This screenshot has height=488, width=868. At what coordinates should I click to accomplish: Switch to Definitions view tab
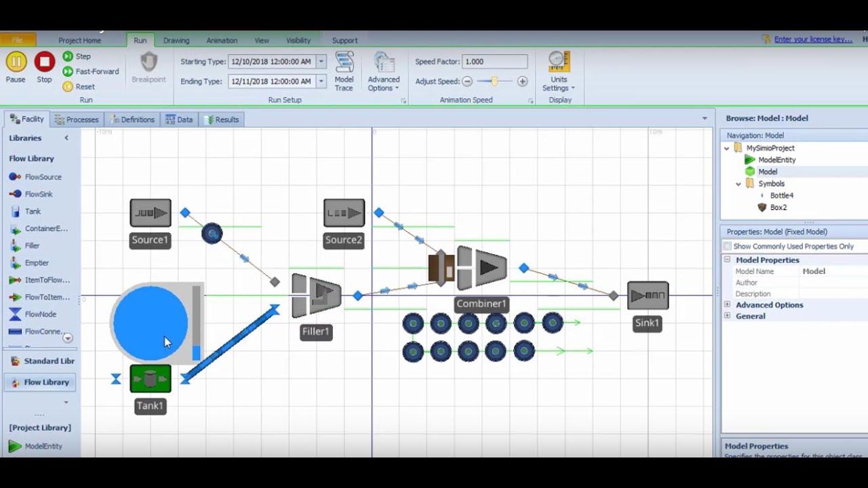(x=133, y=119)
